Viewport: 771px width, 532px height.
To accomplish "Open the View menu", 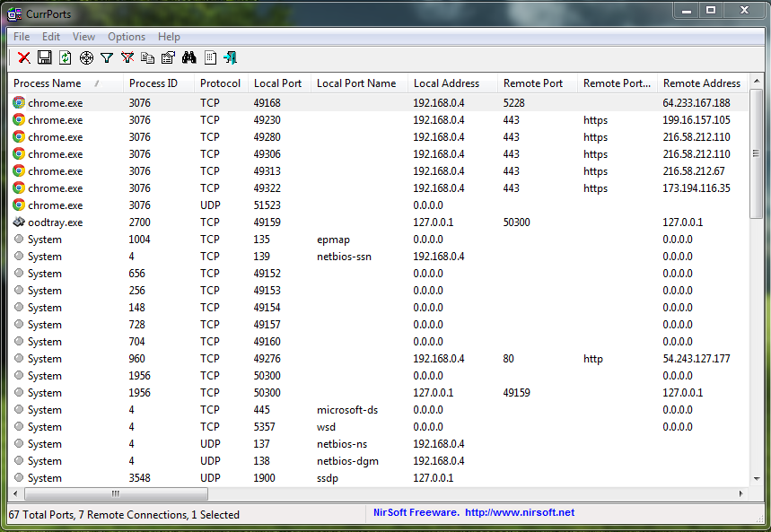I will click(83, 37).
